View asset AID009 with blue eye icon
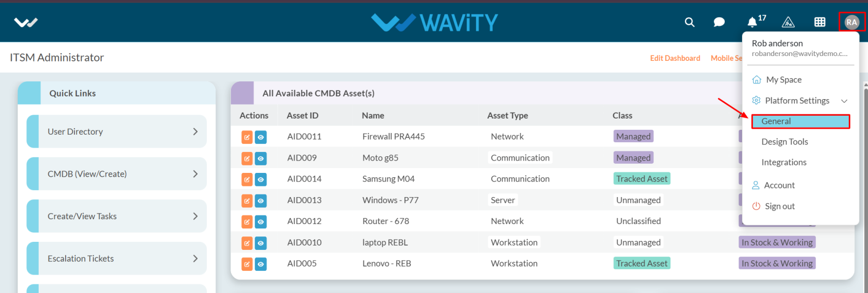 click(261, 158)
